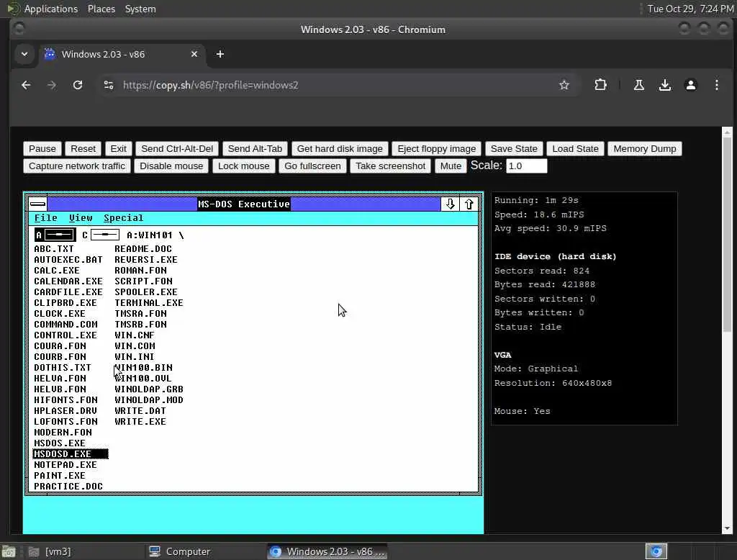Click the Pause button

point(42,148)
